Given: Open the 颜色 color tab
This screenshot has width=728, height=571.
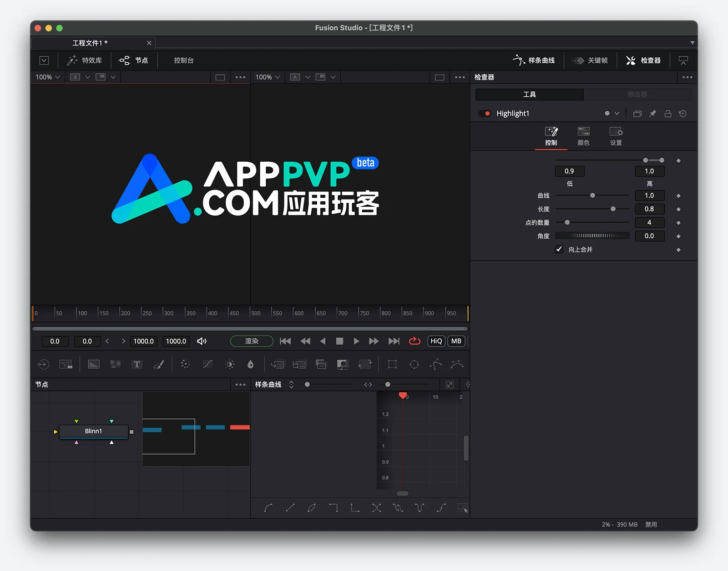Looking at the screenshot, I should tap(583, 136).
